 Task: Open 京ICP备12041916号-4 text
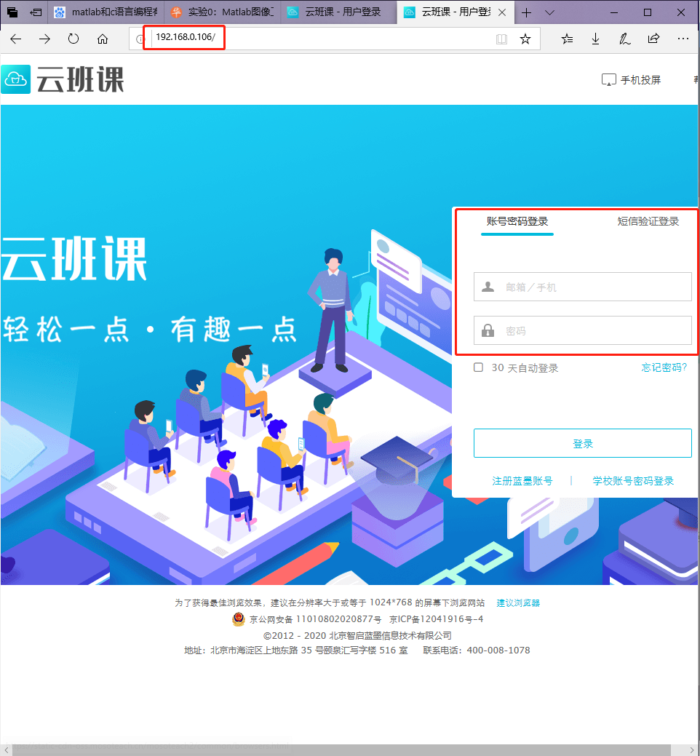coord(437,619)
